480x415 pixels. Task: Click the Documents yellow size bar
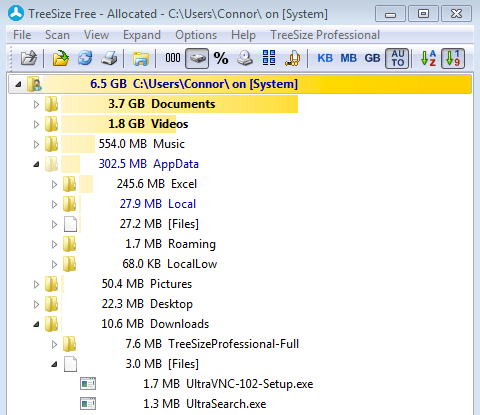coord(179,104)
